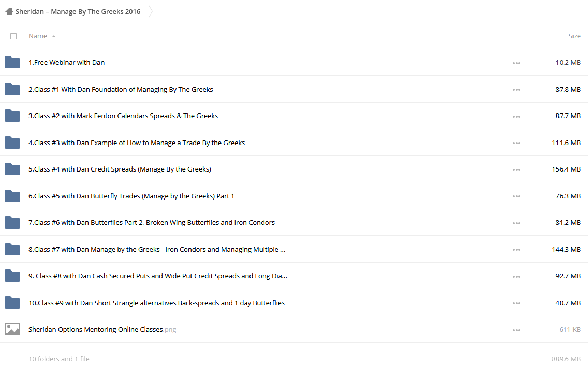Open three-dot menu for 7.Class #6 folder
588x370 pixels.
(517, 223)
